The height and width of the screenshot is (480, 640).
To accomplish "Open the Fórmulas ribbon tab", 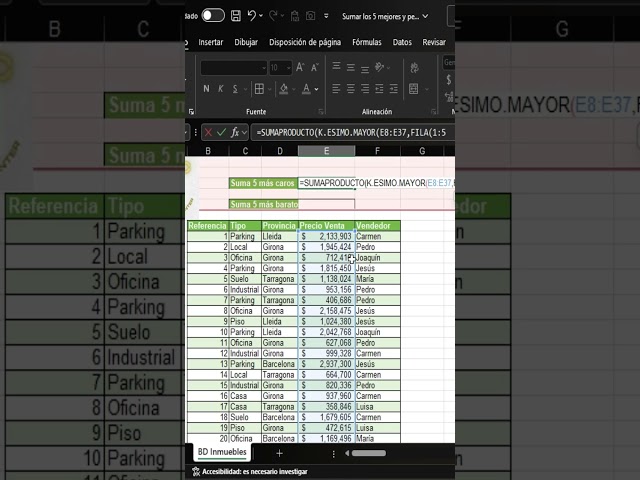I will pyautogui.click(x=367, y=42).
